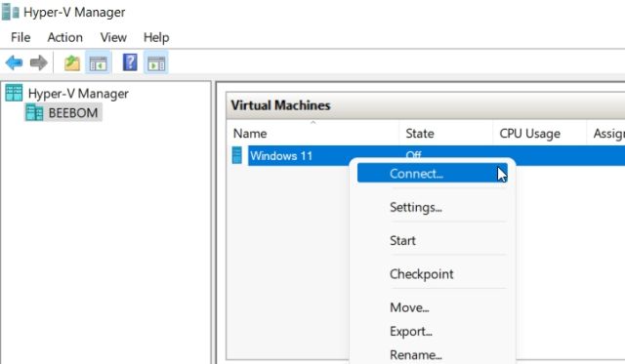The width and height of the screenshot is (625, 364).
Task: Click the BEEBOM server icon
Action: [34, 112]
